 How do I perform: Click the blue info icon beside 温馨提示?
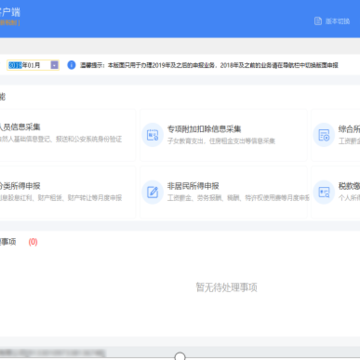click(71, 65)
